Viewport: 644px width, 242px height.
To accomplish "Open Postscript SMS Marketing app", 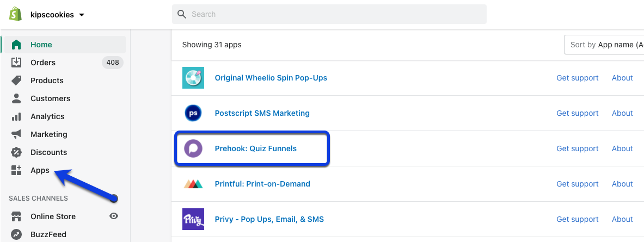I will pos(262,113).
